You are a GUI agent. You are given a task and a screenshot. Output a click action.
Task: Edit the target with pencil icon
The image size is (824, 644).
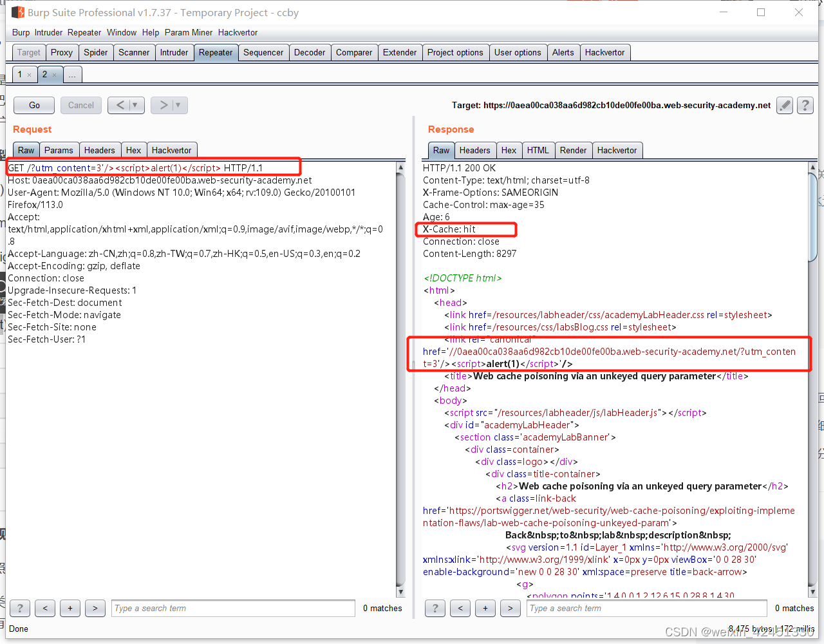785,105
